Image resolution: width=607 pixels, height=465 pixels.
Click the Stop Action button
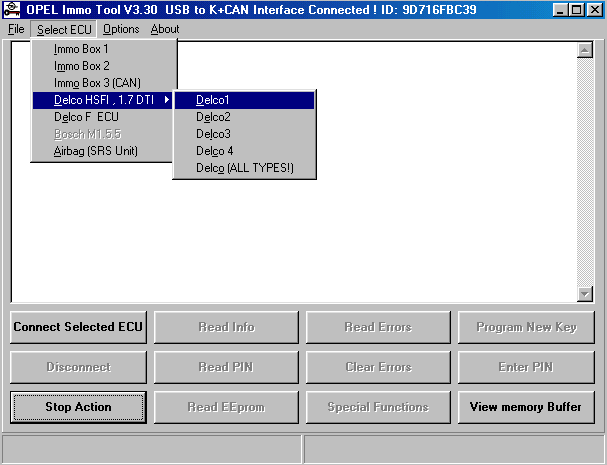(x=78, y=407)
